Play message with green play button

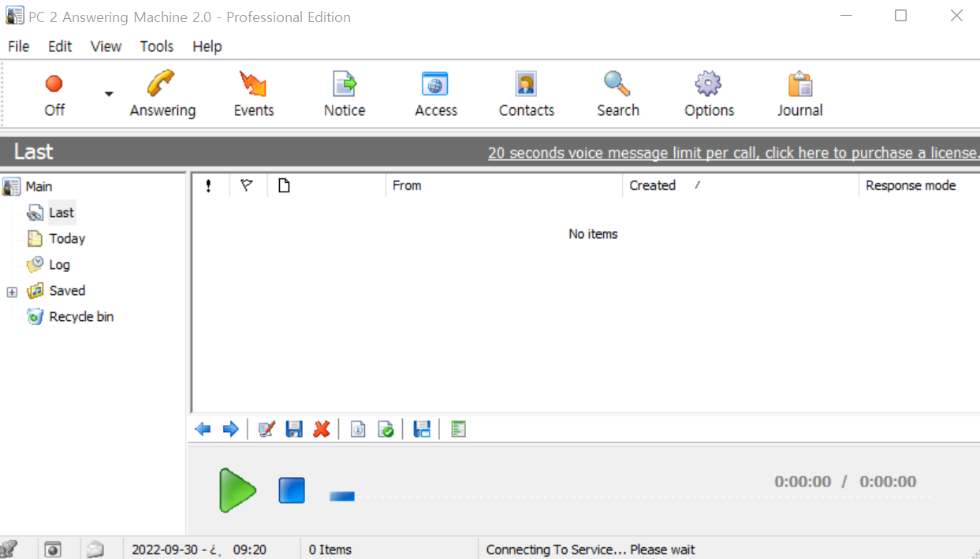coord(237,490)
